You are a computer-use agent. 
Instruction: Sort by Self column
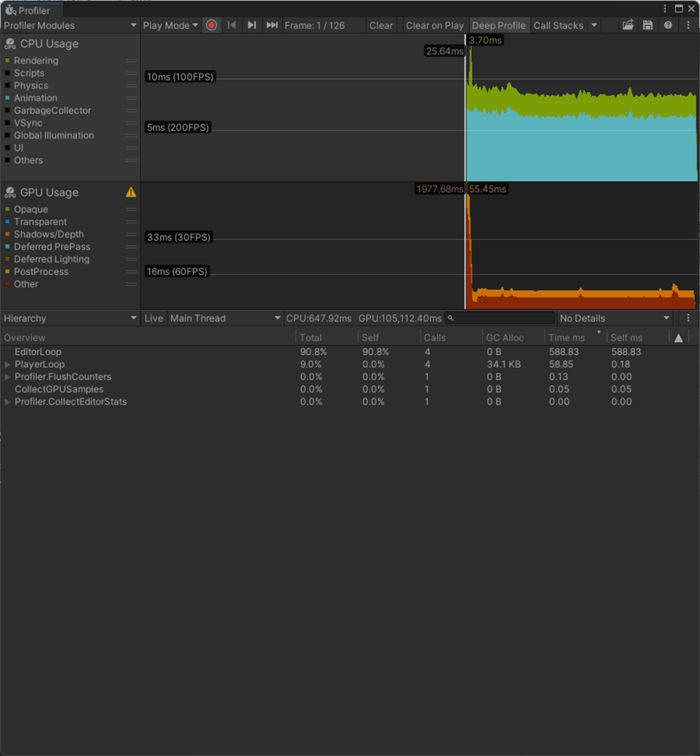tap(389, 337)
